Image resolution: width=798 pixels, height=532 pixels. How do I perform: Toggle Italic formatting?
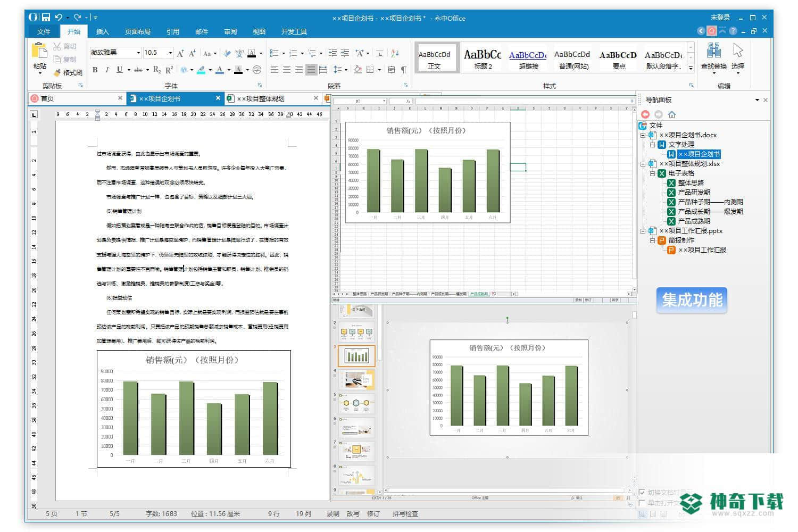click(107, 70)
